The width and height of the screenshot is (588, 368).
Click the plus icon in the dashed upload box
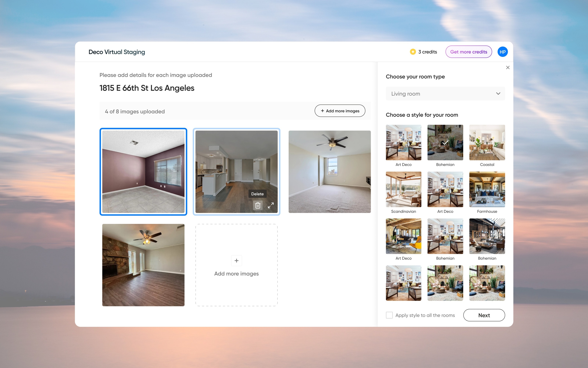click(236, 261)
